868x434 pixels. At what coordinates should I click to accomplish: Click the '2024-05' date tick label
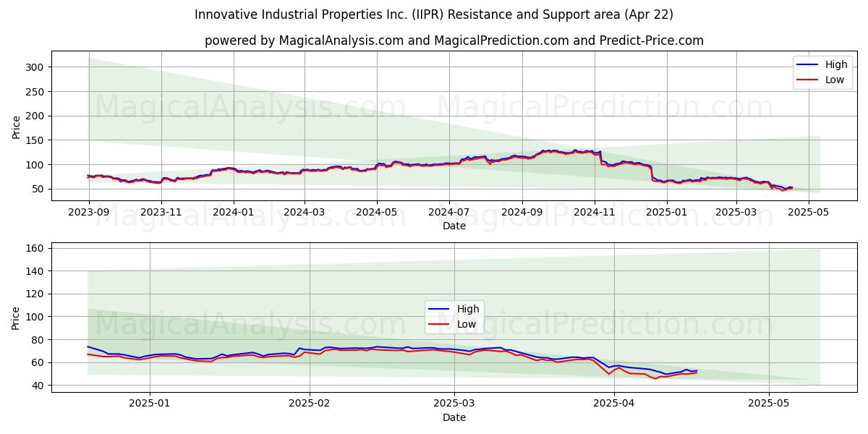377,213
